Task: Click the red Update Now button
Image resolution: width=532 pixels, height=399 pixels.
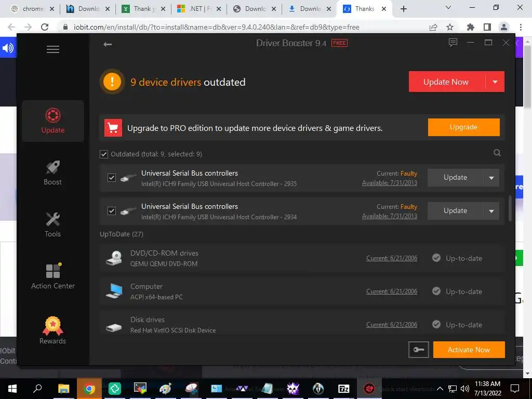Action: (x=446, y=82)
